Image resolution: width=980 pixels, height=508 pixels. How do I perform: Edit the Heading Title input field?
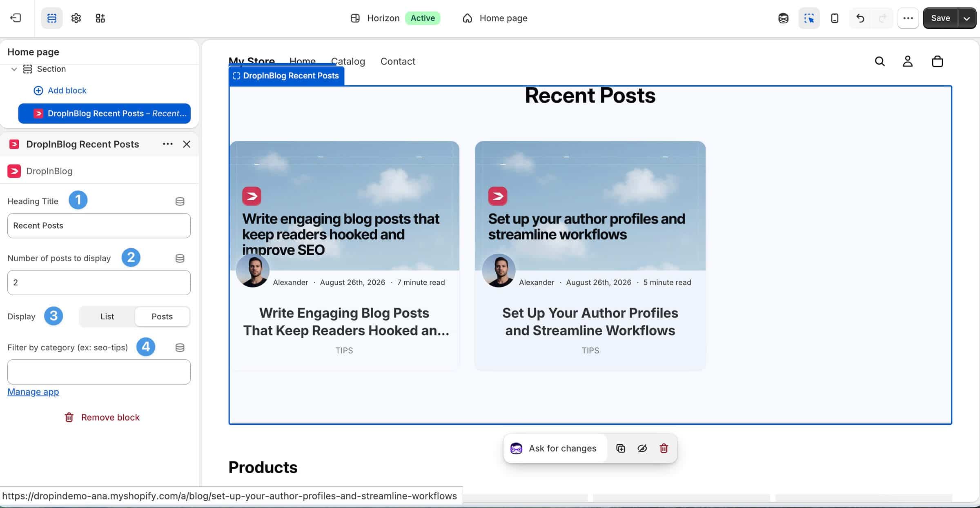click(99, 225)
